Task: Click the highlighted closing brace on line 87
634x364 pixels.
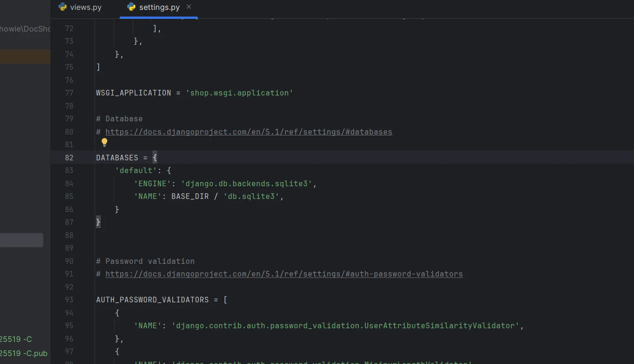Action: pyautogui.click(x=98, y=222)
